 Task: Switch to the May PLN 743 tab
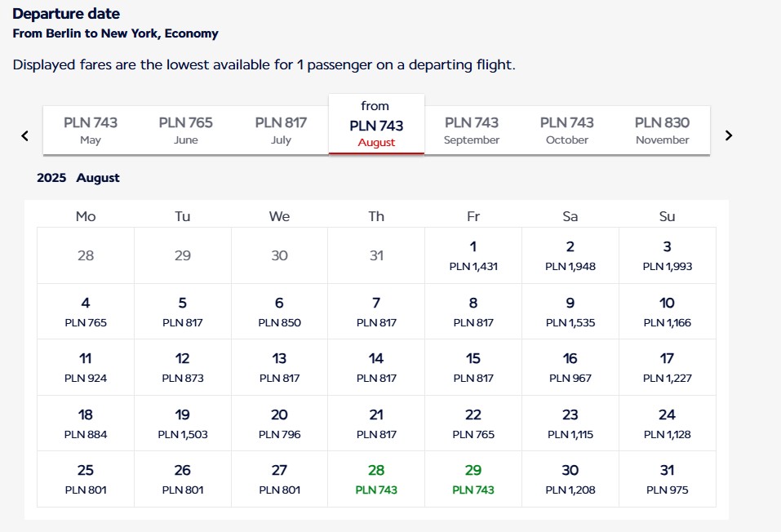tap(91, 131)
